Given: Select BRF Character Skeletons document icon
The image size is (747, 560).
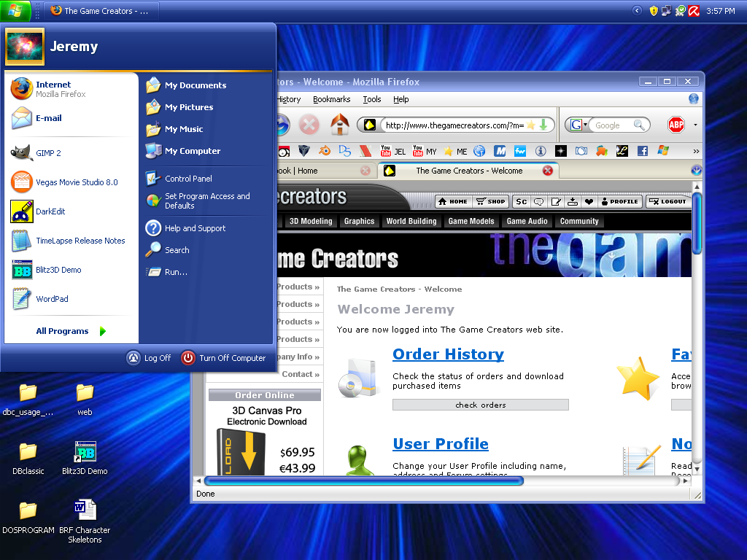Looking at the screenshot, I should pyautogui.click(x=85, y=521).
